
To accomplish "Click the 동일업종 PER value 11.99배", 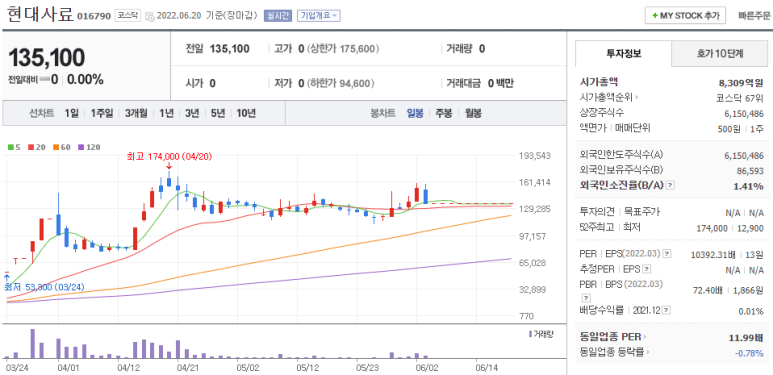I will 746,337.
